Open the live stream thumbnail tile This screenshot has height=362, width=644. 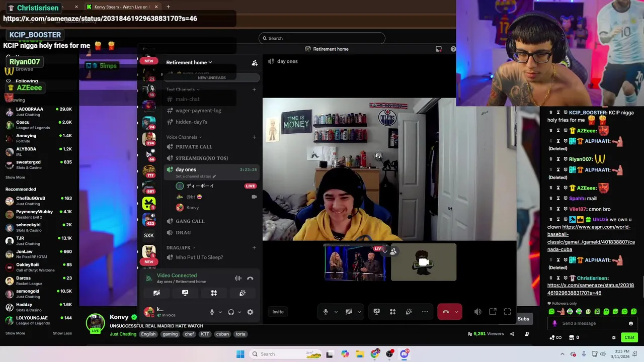pyautogui.click(x=355, y=262)
